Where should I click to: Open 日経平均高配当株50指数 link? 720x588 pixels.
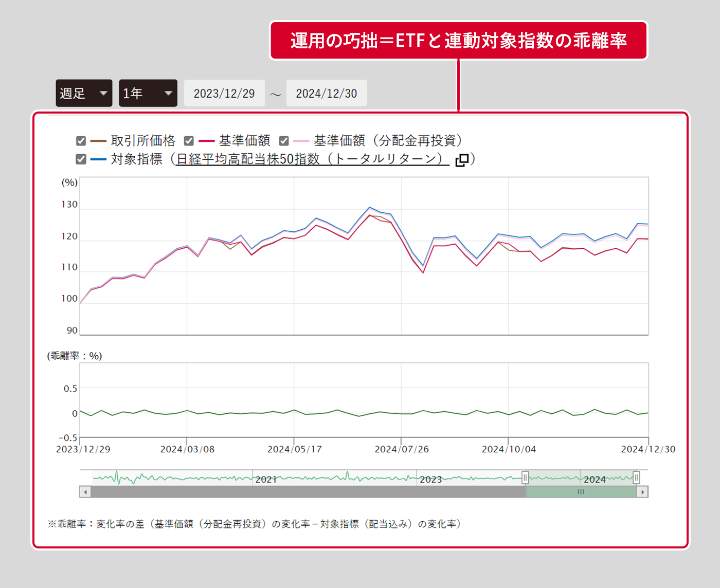(x=309, y=159)
